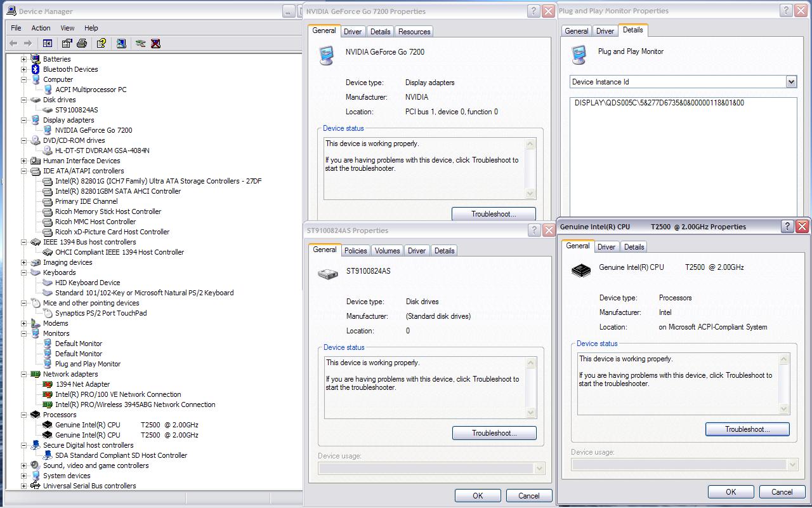Toggle the Show/Hide Console Tree toolbar icon
Image resolution: width=812 pixels, height=508 pixels.
48,43
